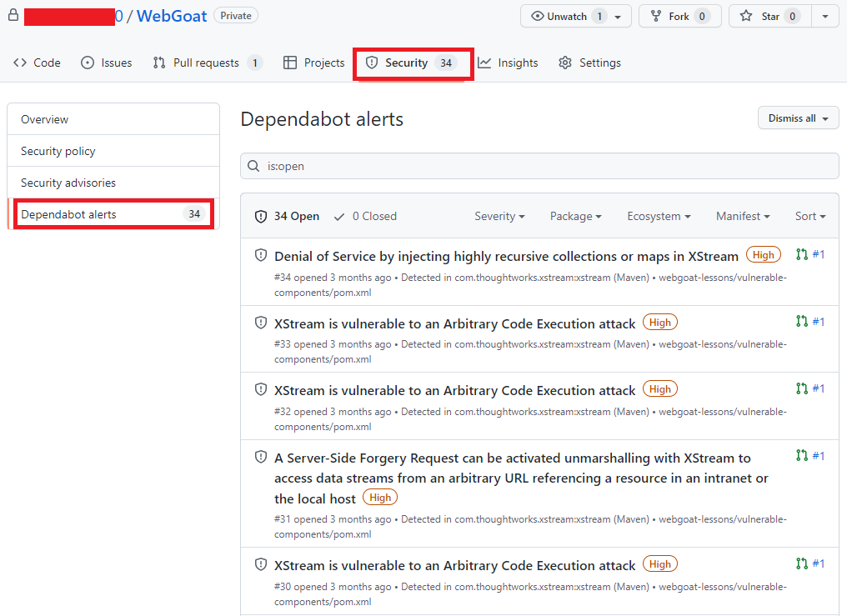Click '#31 opened 3 months ago' text
Screen dimensions: 847x616
pos(333,519)
